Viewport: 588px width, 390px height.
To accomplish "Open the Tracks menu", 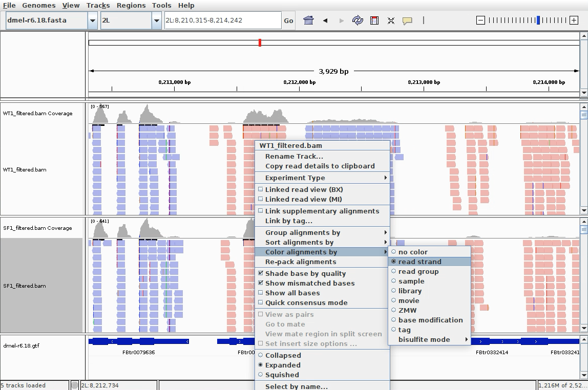I will point(98,5).
